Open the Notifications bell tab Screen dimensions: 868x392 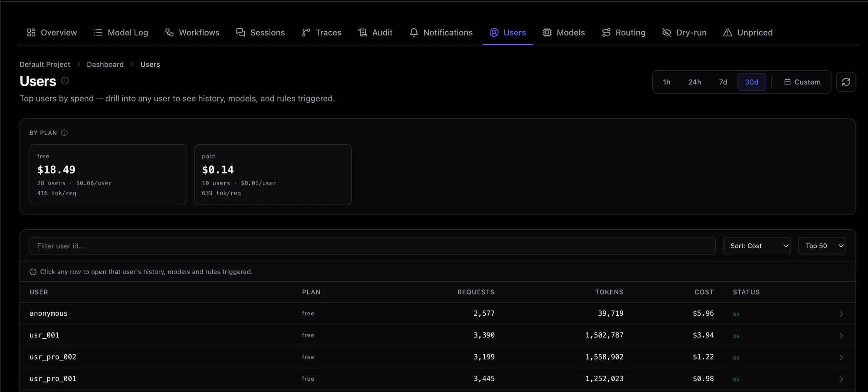(441, 33)
